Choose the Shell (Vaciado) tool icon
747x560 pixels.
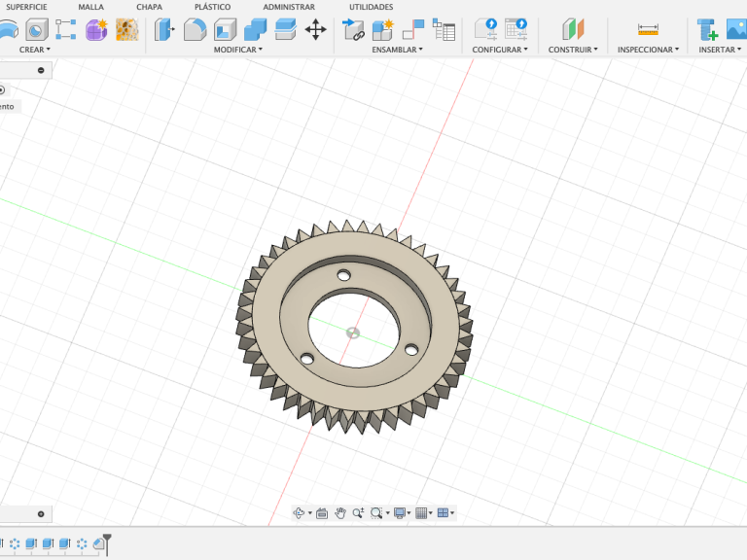225,29
